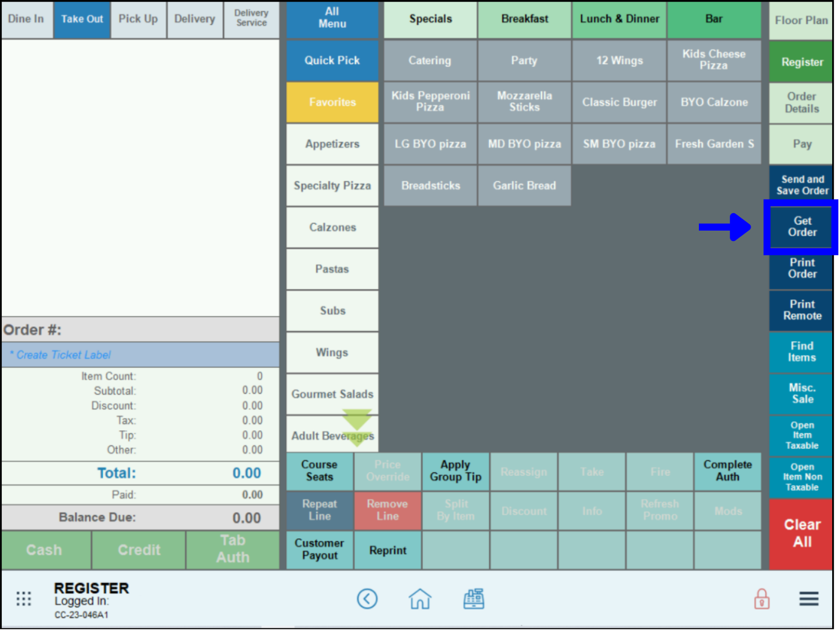Click the Reprint button
Screen dimensions: 840x631
pyautogui.click(x=387, y=550)
